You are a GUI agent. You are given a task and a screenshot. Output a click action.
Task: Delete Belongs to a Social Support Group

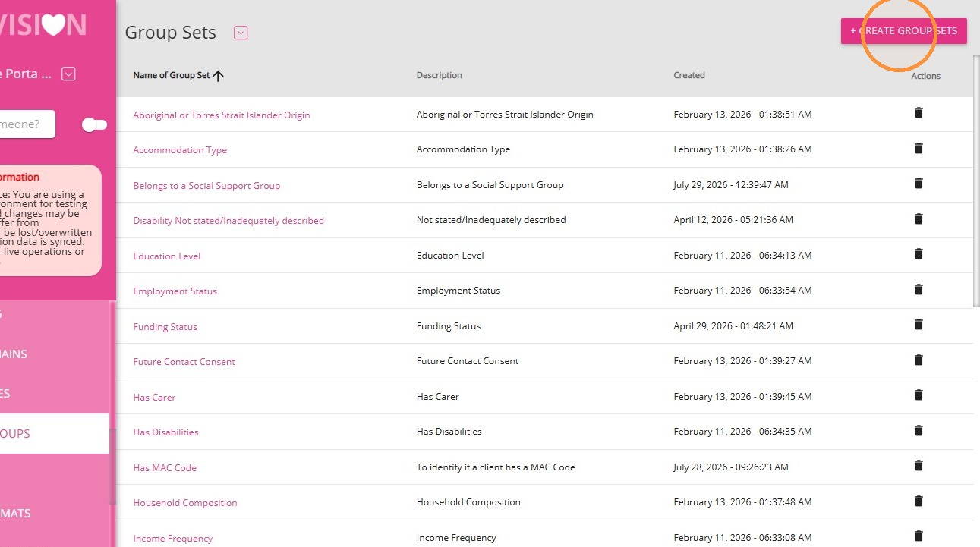tap(919, 183)
